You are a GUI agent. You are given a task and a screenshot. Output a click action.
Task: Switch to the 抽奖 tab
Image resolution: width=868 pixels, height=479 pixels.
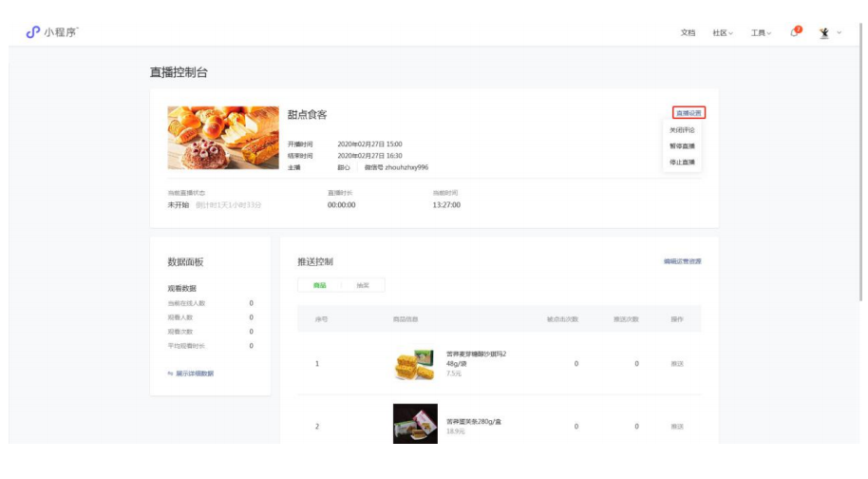[x=363, y=286]
